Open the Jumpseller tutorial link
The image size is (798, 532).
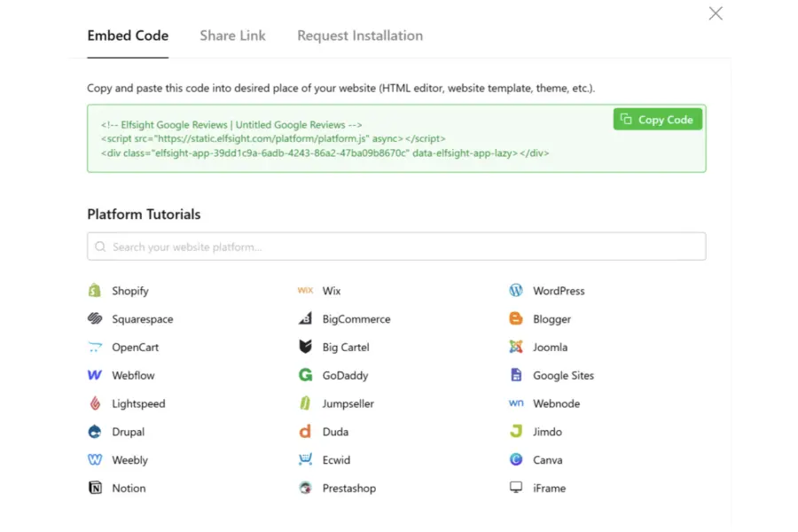[348, 403]
